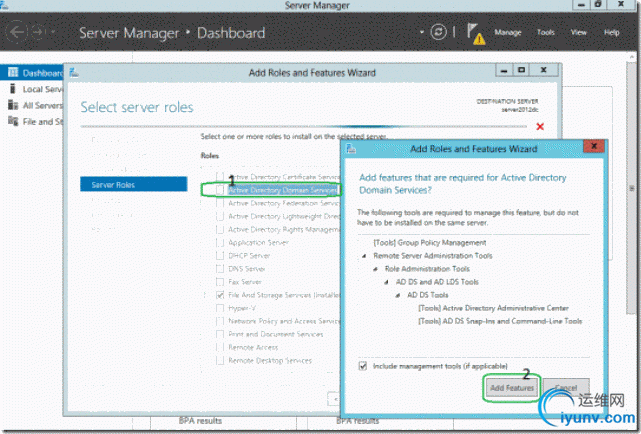Viewport: 641px width, 434px height.
Task: Check the Application Server role
Action: pos(220,242)
